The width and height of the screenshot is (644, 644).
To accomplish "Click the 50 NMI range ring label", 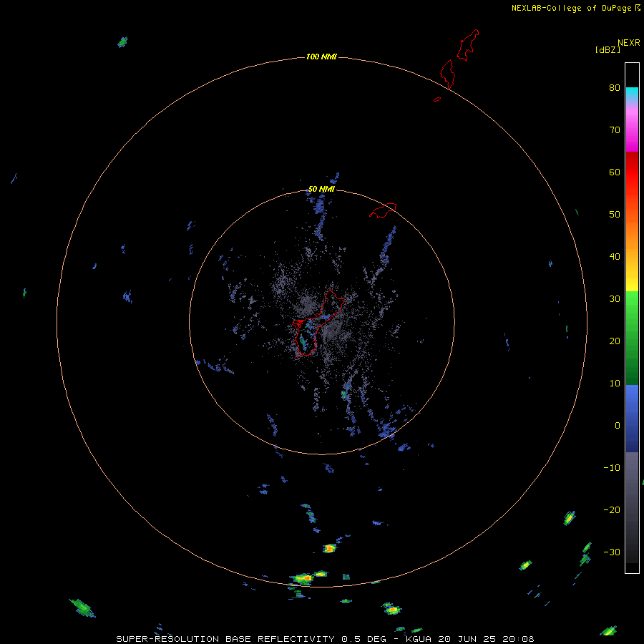I will click(321, 190).
